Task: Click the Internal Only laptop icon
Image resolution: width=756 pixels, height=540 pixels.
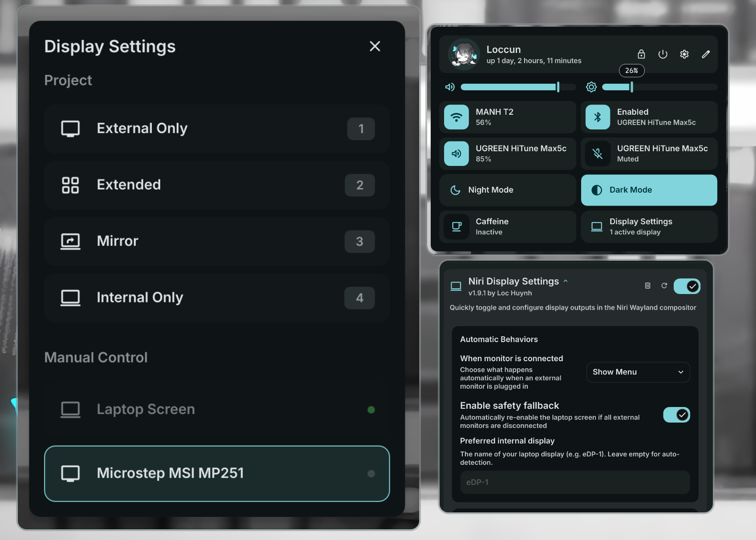Action: coord(70,298)
